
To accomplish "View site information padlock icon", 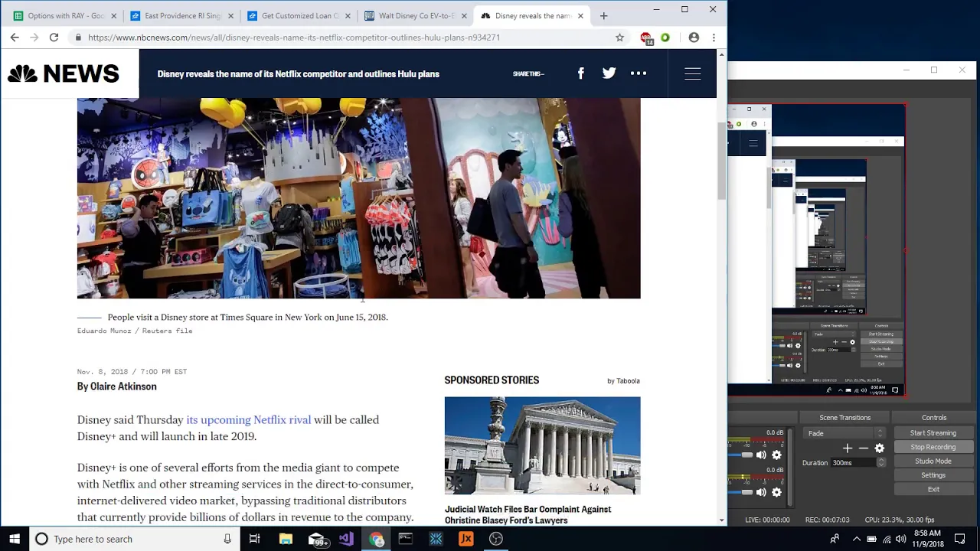I will click(x=77, y=37).
